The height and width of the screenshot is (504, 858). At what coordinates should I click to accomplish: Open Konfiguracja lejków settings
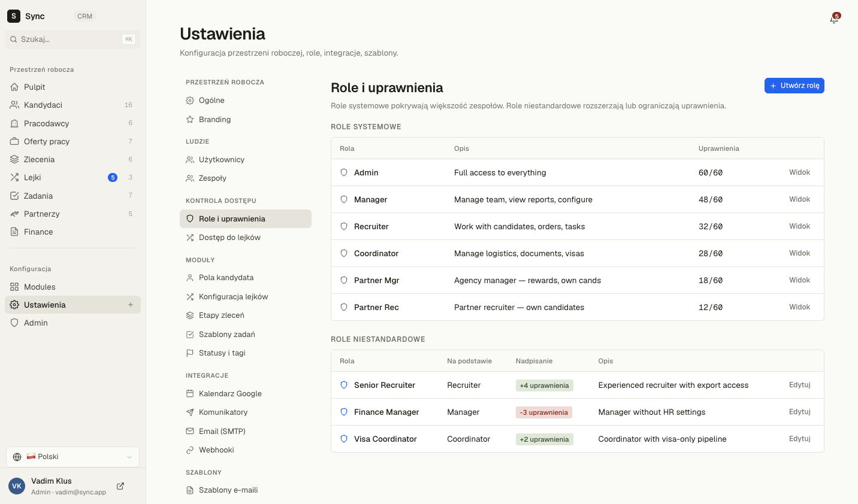point(246,296)
